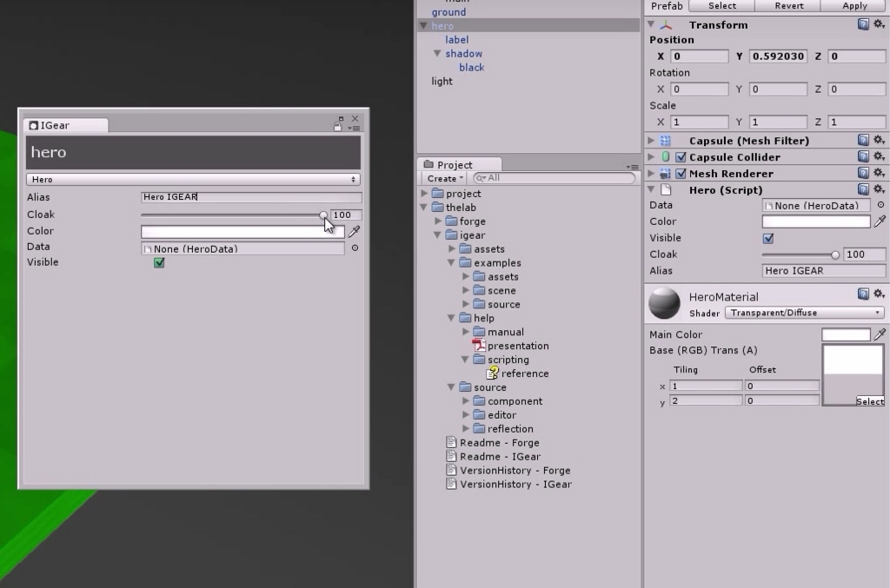Screen dimensions: 890x588
Task: Click eyedropper next to Main Color
Action: [x=880, y=334]
